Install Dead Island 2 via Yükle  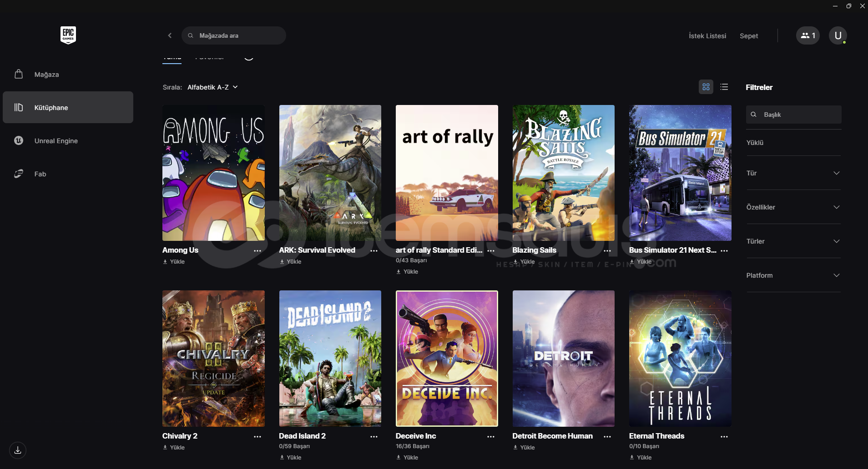(x=291, y=458)
